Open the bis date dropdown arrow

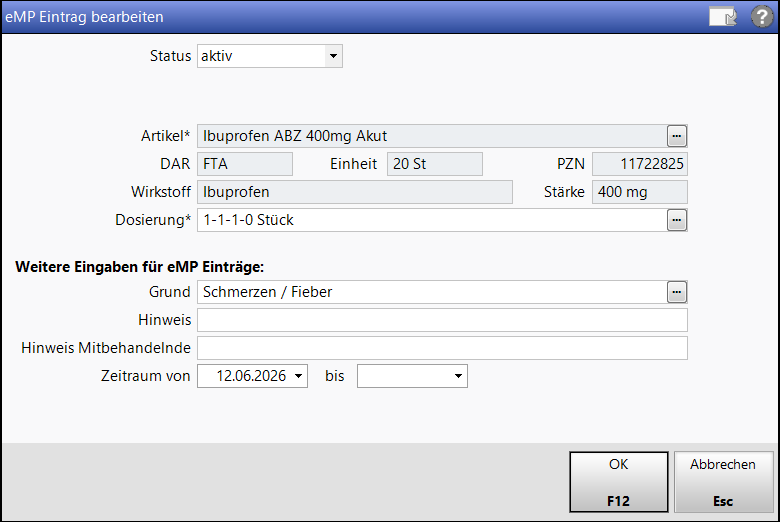[459, 376]
